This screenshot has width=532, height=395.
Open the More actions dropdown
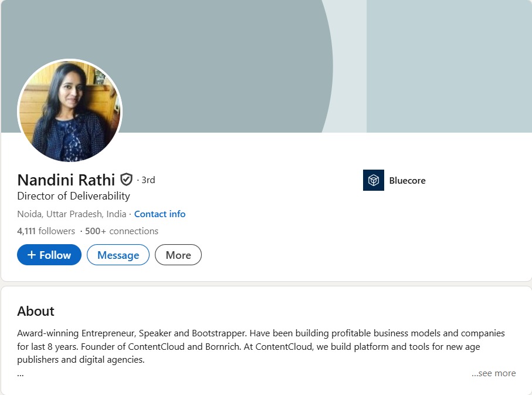pyautogui.click(x=178, y=255)
